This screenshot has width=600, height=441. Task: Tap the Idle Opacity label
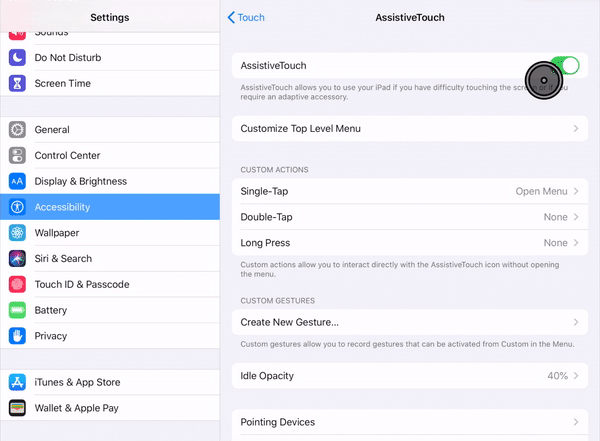[267, 376]
